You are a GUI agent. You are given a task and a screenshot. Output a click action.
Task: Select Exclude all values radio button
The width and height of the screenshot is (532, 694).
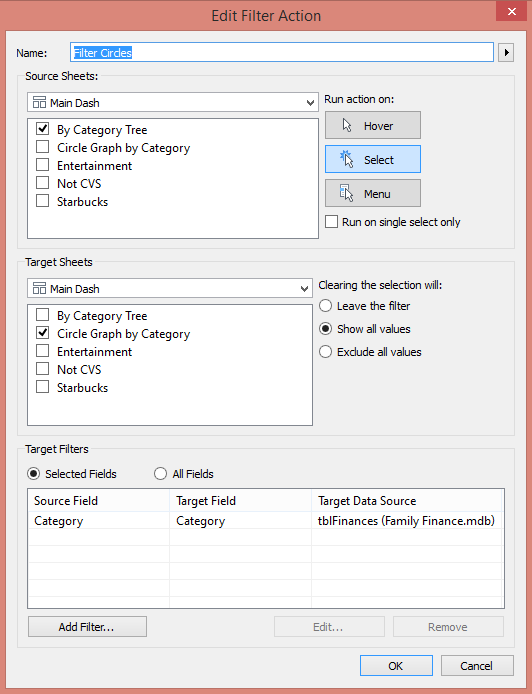tap(325, 351)
